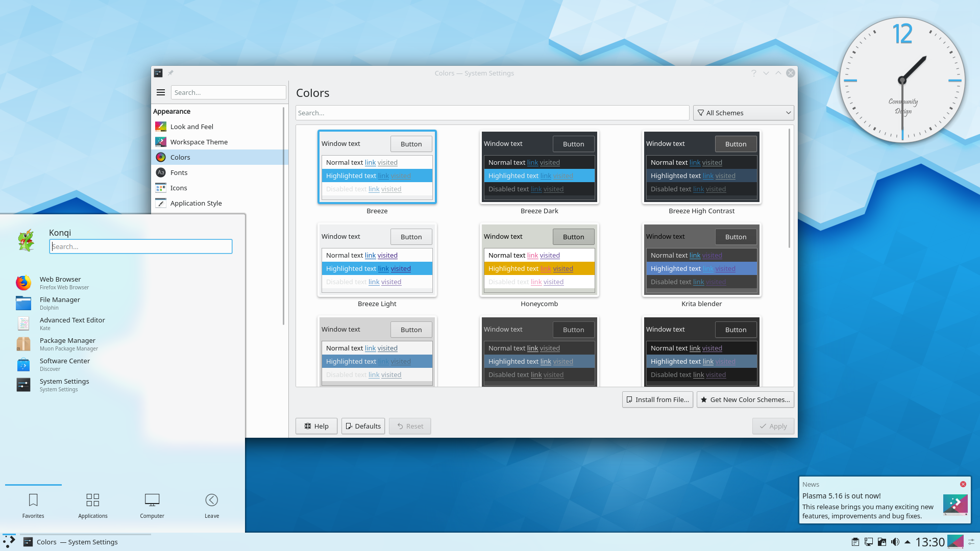This screenshot has height=551, width=980.
Task: Click the Application Style icon
Action: (x=160, y=203)
